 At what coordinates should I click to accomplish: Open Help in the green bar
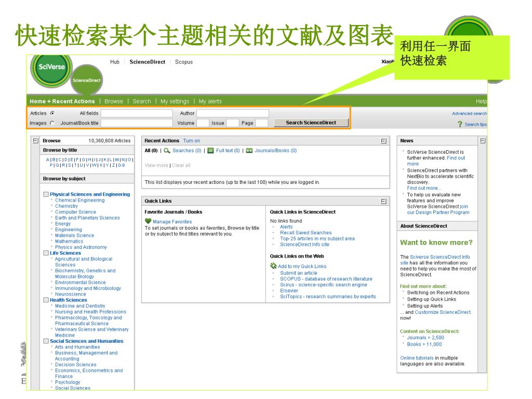coord(482,101)
